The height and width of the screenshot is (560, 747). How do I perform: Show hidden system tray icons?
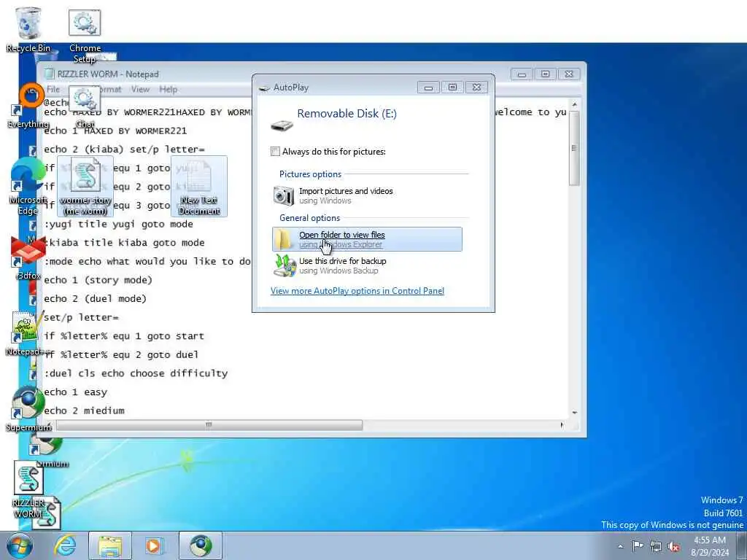(x=620, y=546)
